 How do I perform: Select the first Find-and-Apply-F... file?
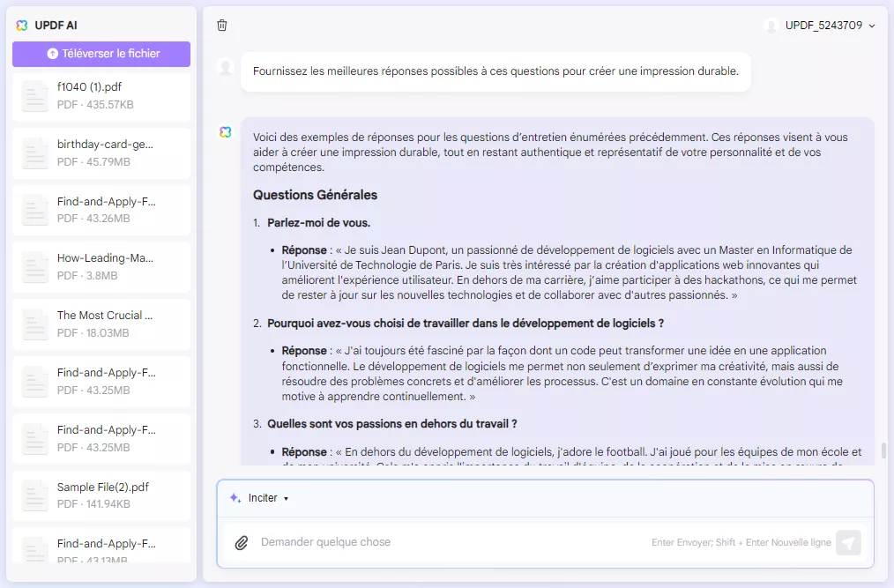[101, 210]
